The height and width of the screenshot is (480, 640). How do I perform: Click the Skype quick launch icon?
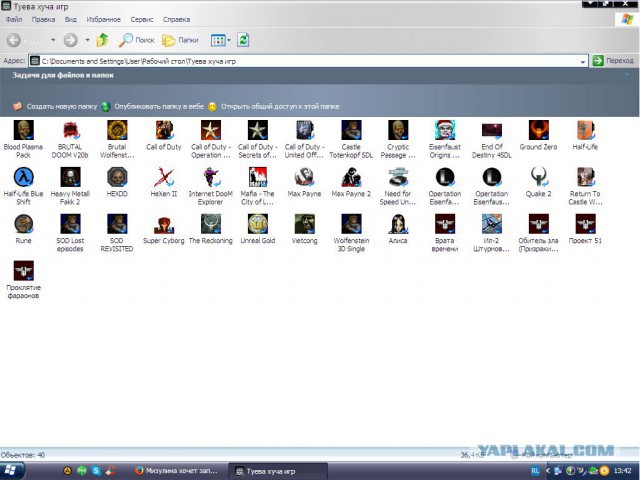pyautogui.click(x=96, y=471)
